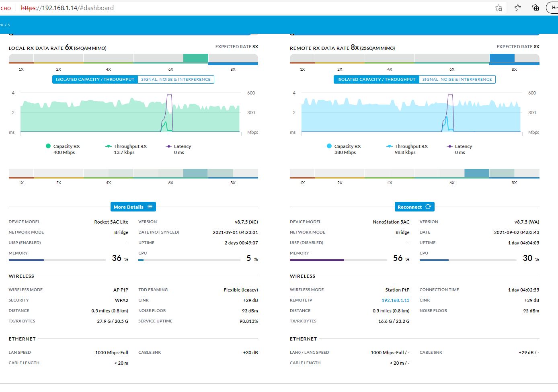
Task: Click remote Latency legend marker
Action: [x=450, y=146]
